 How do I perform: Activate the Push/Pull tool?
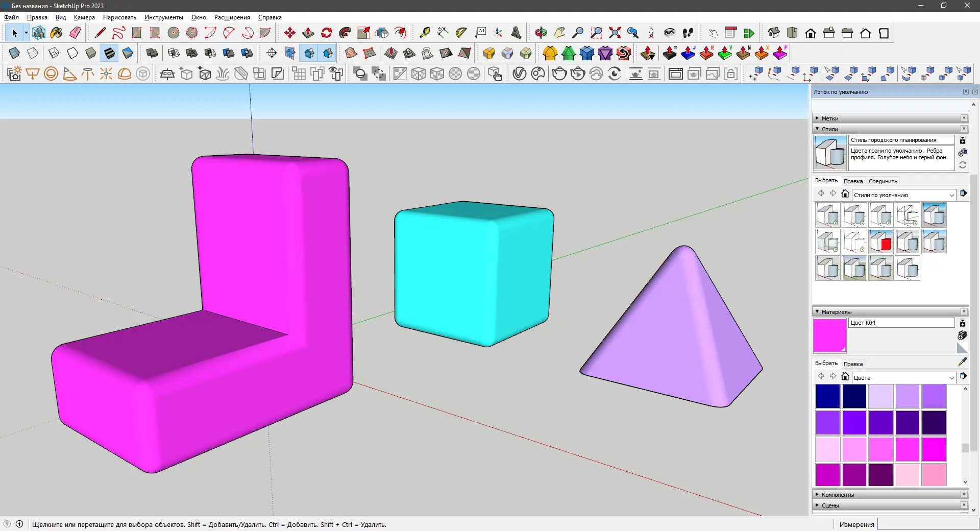click(x=308, y=33)
